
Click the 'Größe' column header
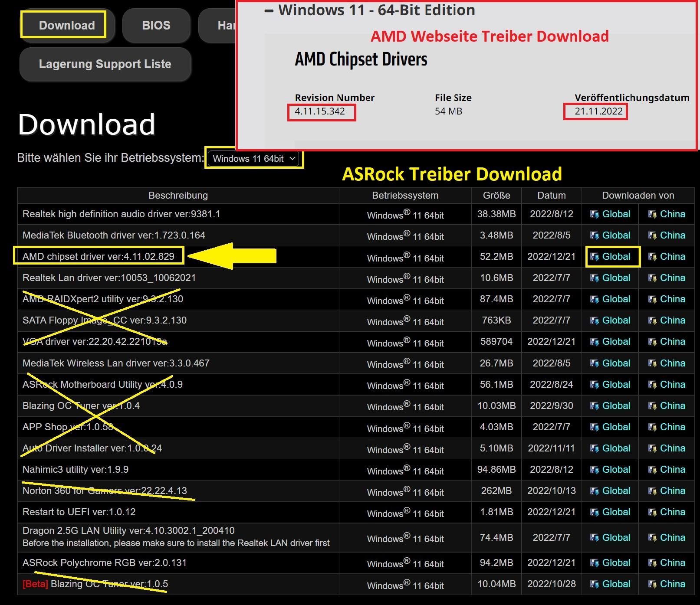click(x=496, y=196)
